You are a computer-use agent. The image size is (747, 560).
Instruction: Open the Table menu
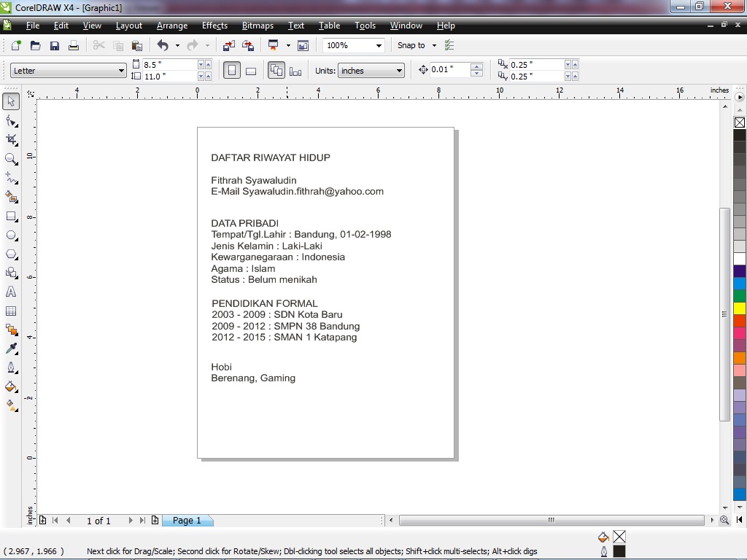tap(329, 26)
